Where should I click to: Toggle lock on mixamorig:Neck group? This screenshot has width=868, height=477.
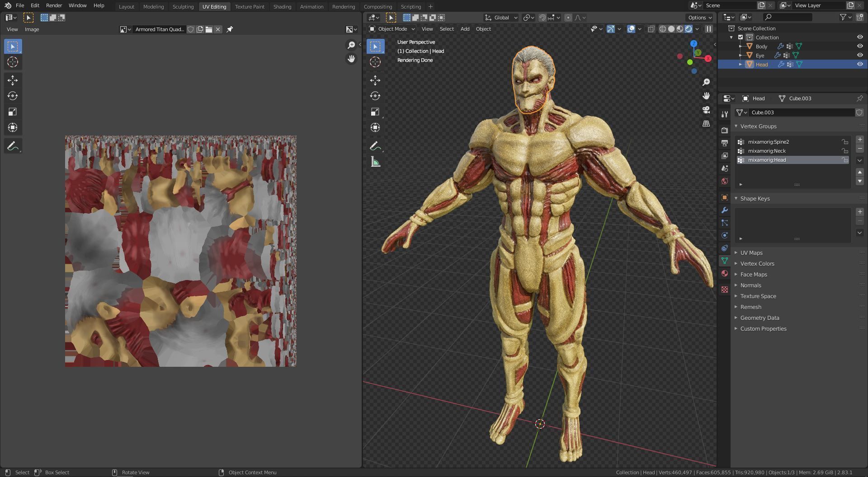click(845, 151)
